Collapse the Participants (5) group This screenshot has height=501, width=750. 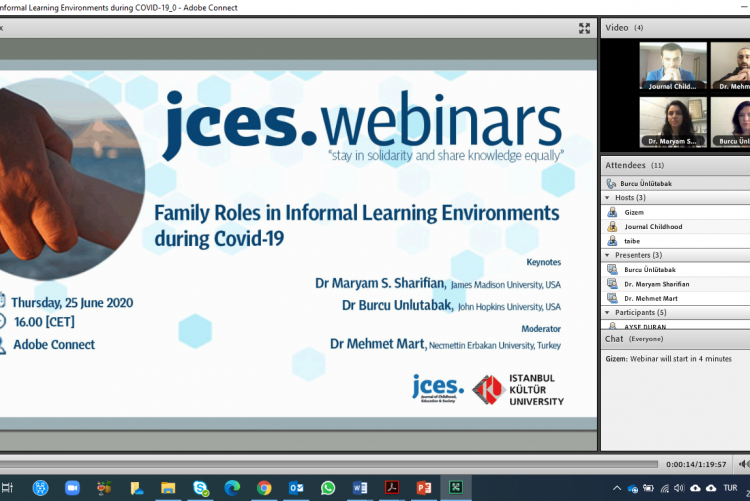[x=605, y=313]
